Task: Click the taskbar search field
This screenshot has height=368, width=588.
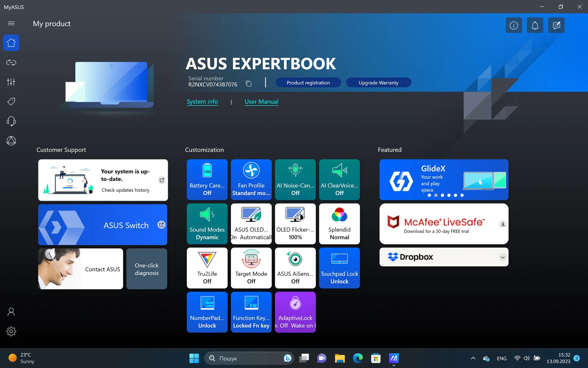Action: (x=249, y=358)
